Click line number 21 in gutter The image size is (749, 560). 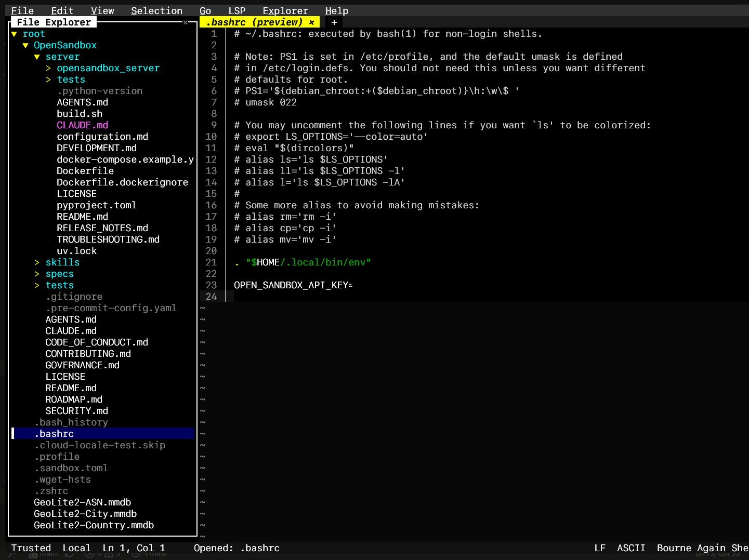click(x=211, y=262)
